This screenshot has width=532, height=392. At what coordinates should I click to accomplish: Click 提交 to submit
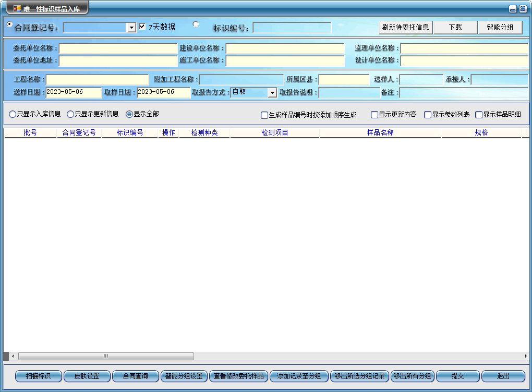tap(457, 376)
